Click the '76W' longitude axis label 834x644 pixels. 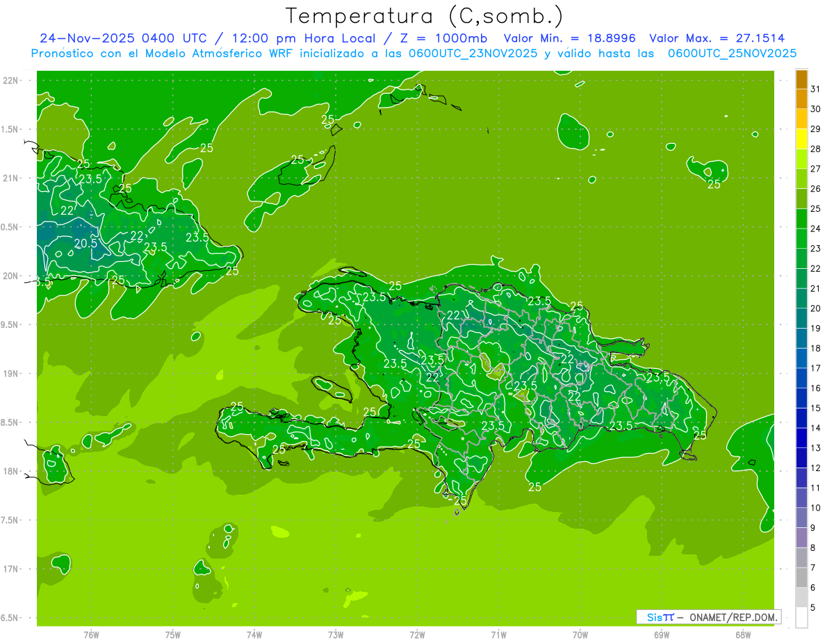(x=91, y=634)
